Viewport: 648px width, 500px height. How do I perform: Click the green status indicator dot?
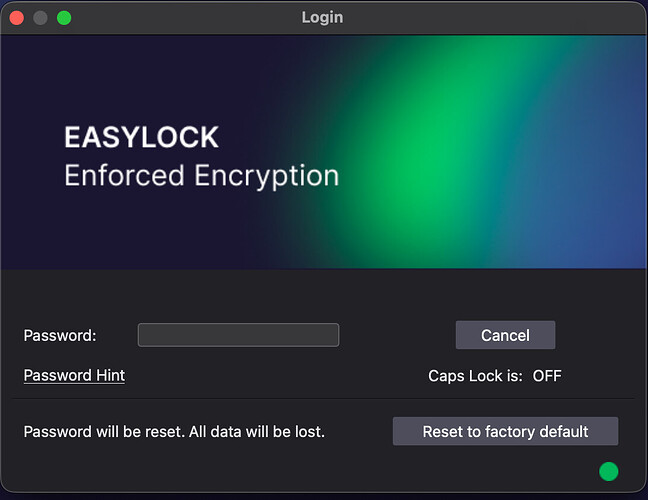(608, 471)
